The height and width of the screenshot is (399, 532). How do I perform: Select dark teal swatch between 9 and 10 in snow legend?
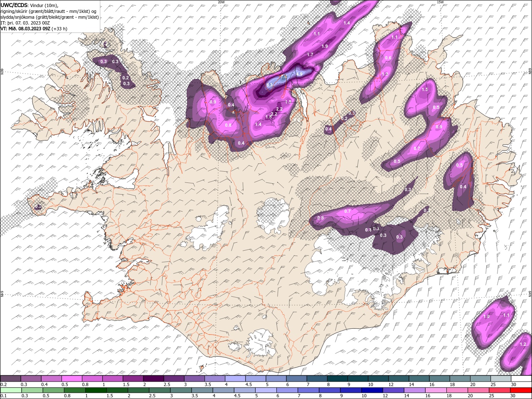(358, 379)
